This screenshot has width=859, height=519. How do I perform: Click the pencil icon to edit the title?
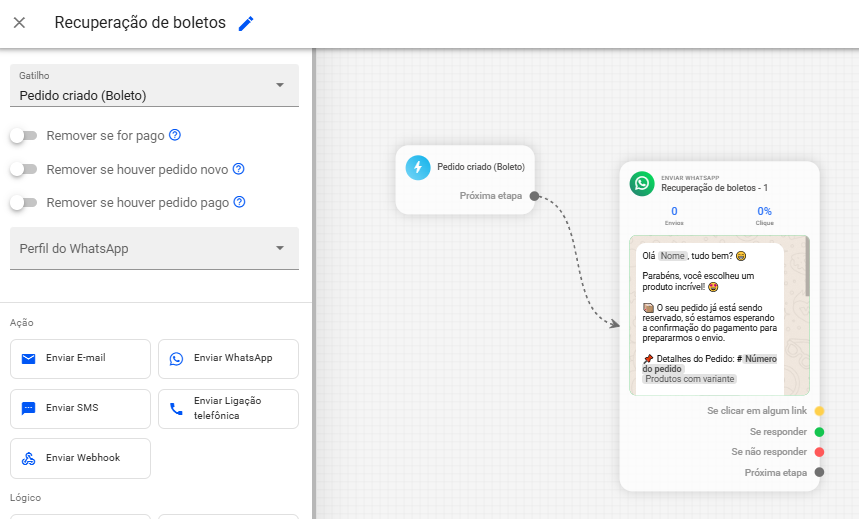[246, 23]
